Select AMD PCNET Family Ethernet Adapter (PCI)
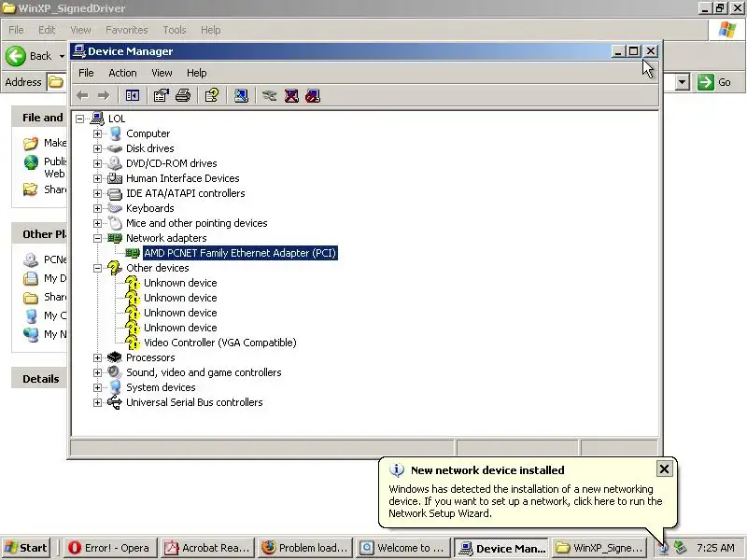This screenshot has height=560, width=747. tap(240, 253)
